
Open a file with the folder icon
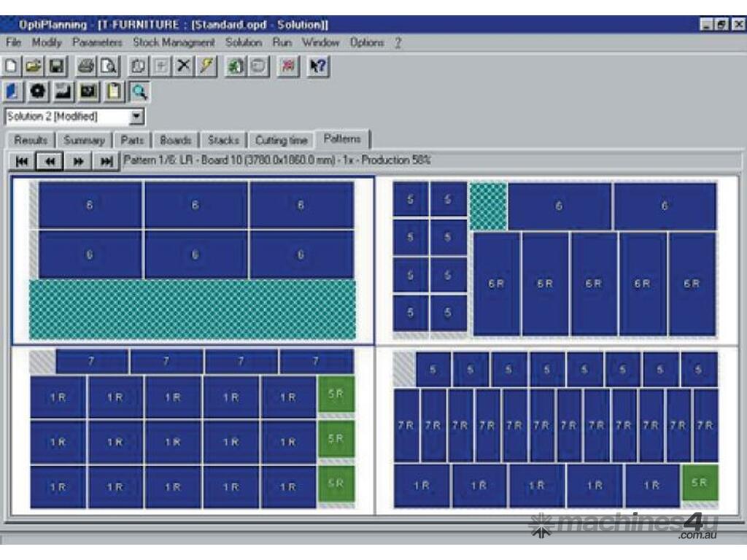[34, 66]
